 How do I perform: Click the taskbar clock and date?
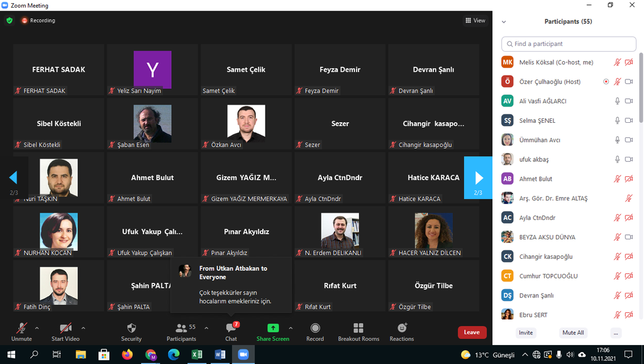click(603, 355)
